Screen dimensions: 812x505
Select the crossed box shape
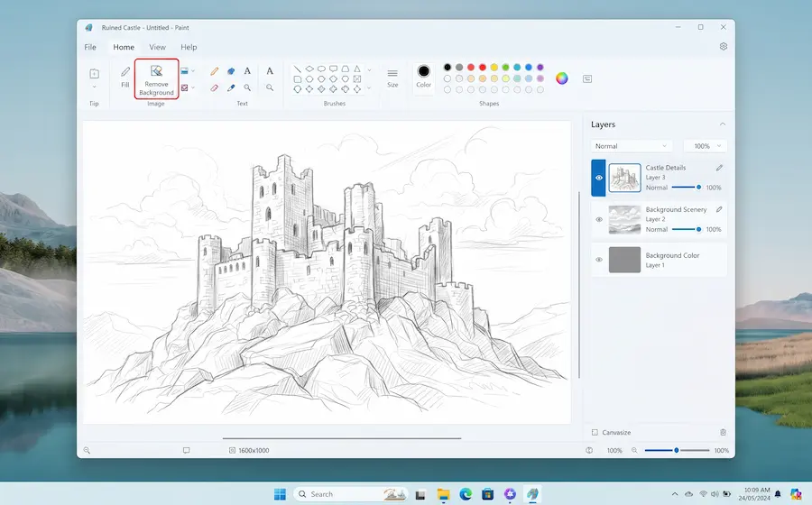(356, 79)
